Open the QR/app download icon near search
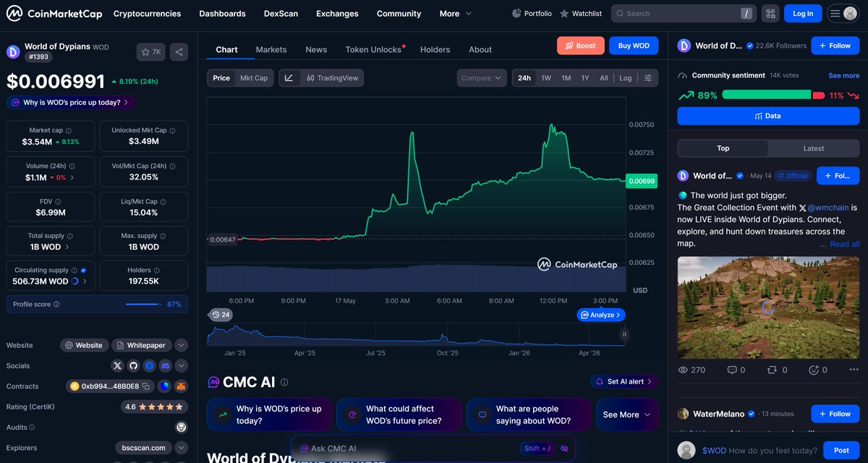868x463 pixels. (770, 13)
